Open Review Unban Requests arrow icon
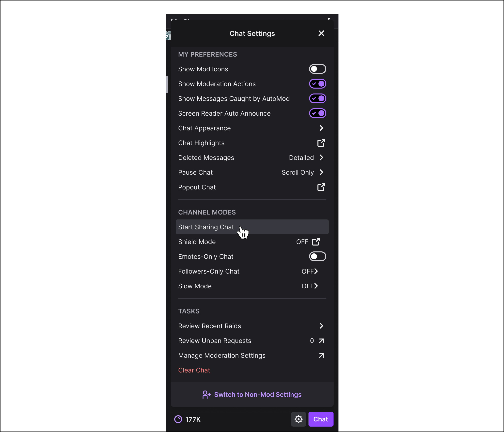 321,341
